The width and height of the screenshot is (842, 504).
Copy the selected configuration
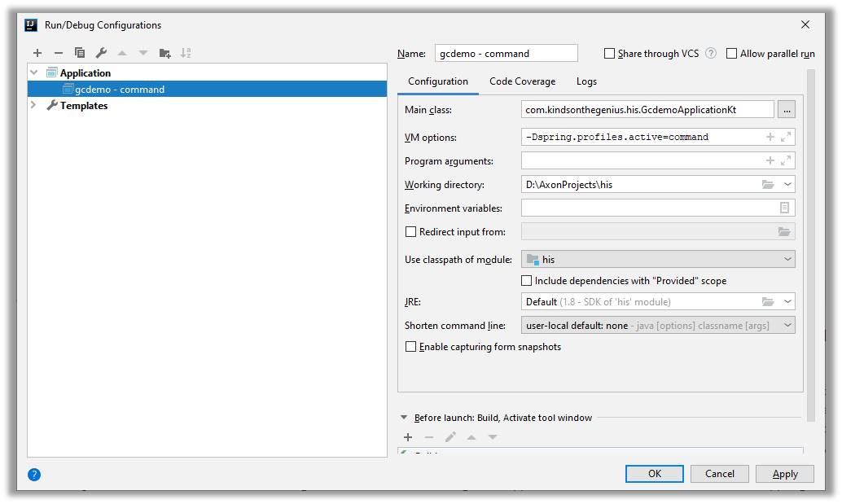click(80, 53)
